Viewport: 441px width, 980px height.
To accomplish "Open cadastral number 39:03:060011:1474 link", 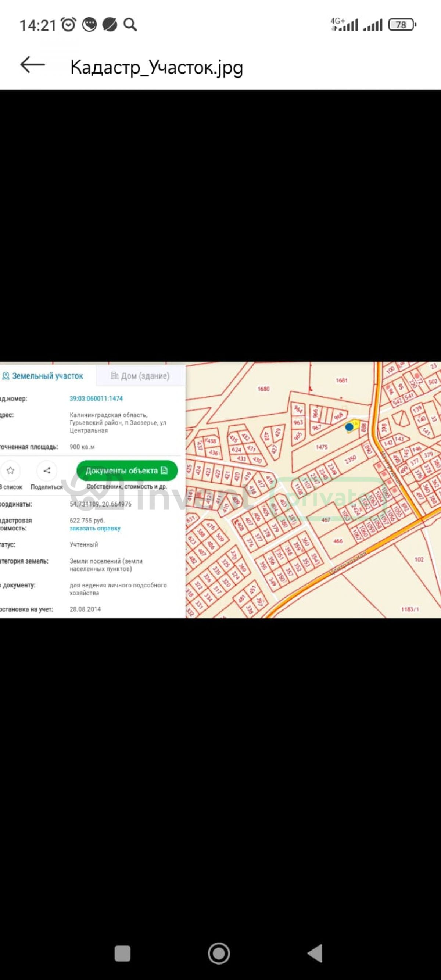I will 96,399.
